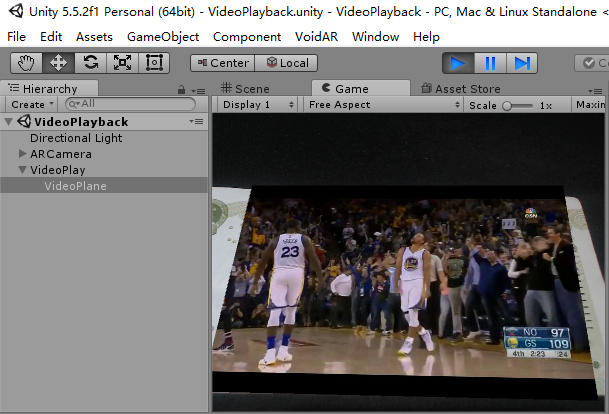Viewport: 609px width, 414px height.
Task: Click the Unity scene icon beside VideoPlayback
Action: (x=24, y=122)
